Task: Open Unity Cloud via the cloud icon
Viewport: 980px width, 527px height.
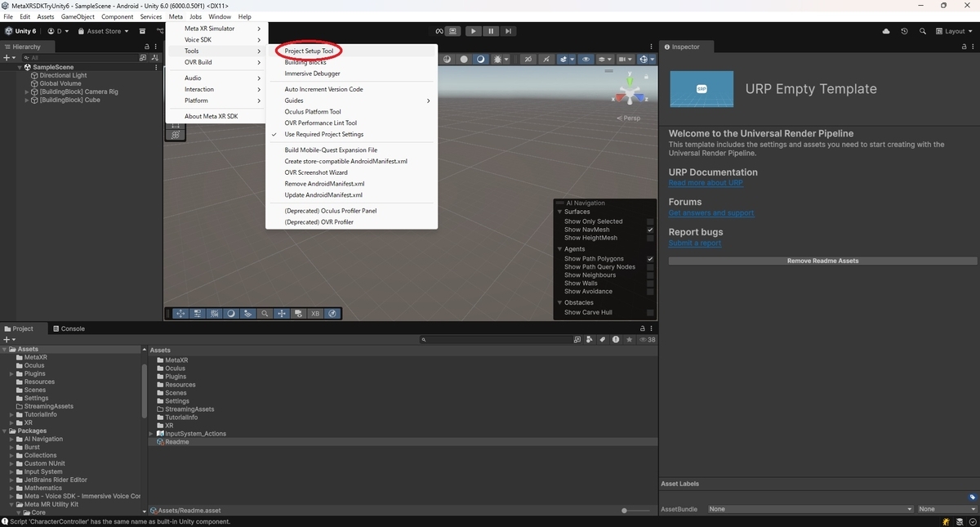Action: (886, 31)
